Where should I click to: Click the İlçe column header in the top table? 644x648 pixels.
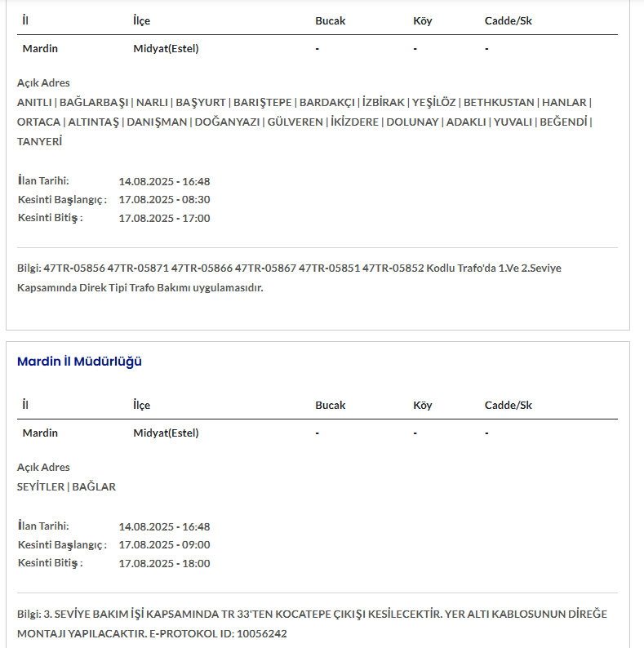pos(142,20)
